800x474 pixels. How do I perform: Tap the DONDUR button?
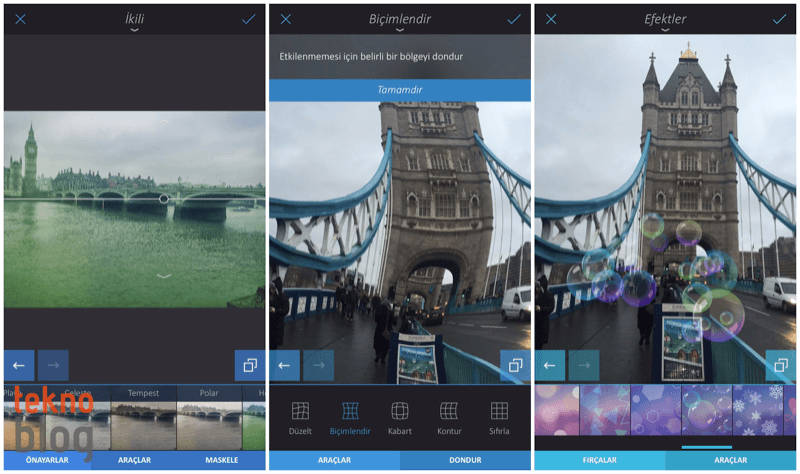(x=465, y=460)
